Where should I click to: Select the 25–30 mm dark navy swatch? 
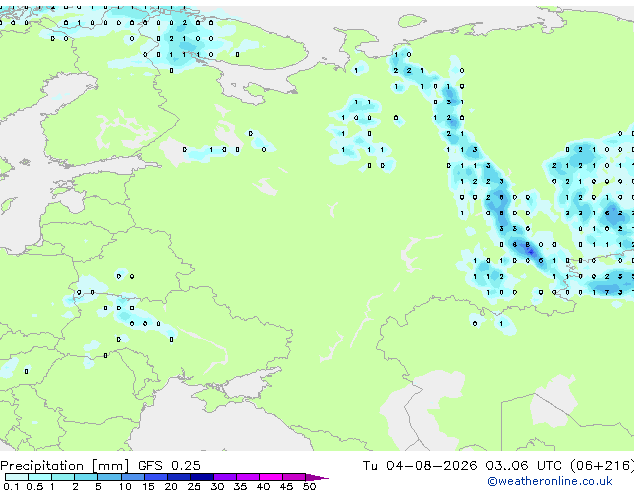202,477
